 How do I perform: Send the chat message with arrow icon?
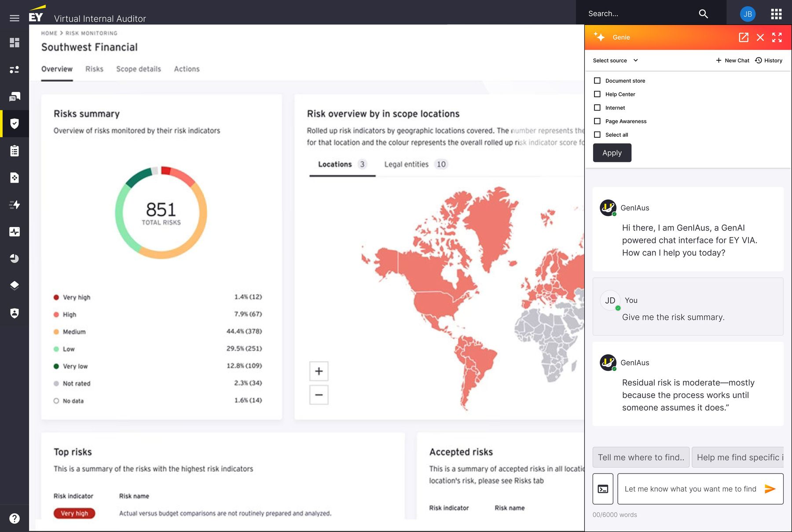pyautogui.click(x=770, y=489)
